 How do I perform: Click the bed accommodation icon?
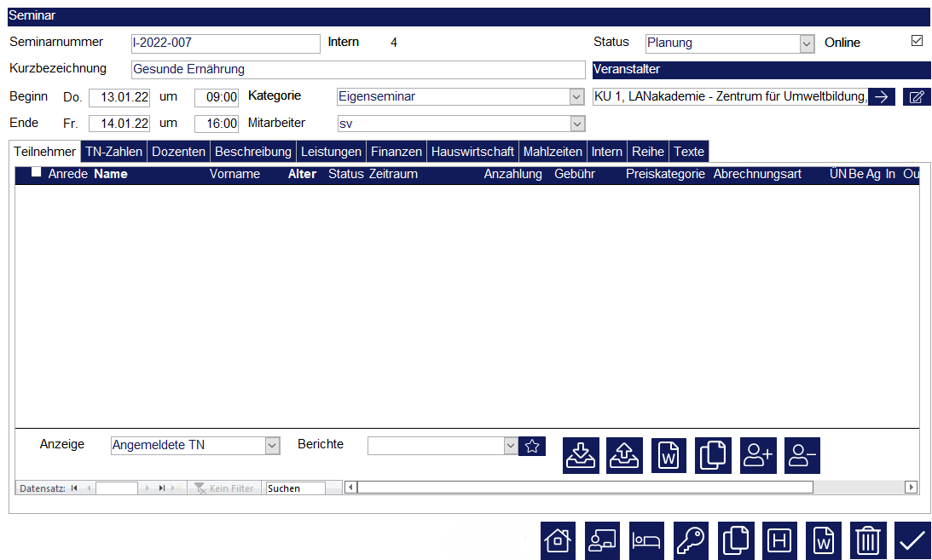[x=646, y=541]
